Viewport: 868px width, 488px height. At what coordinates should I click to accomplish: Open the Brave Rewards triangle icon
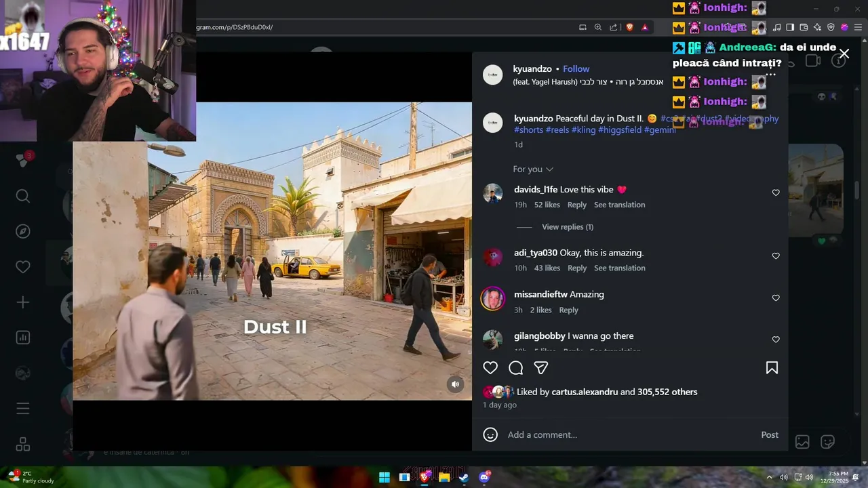point(645,27)
